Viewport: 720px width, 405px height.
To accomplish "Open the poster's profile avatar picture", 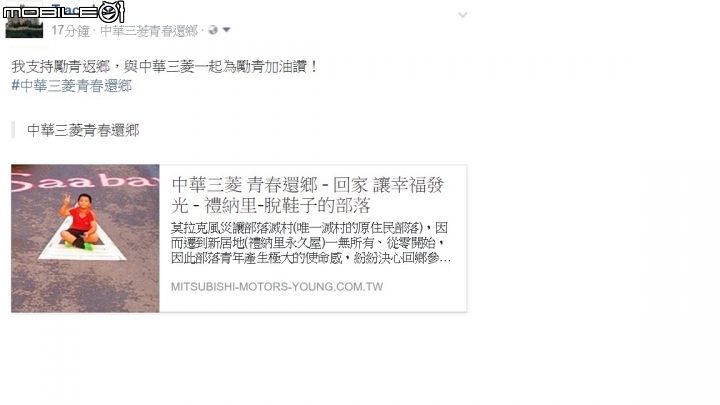I will tap(24, 21).
